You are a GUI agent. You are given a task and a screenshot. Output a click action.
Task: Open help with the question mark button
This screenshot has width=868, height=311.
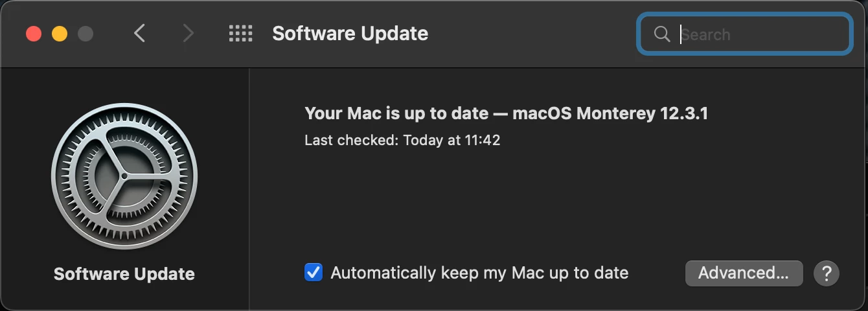point(827,273)
